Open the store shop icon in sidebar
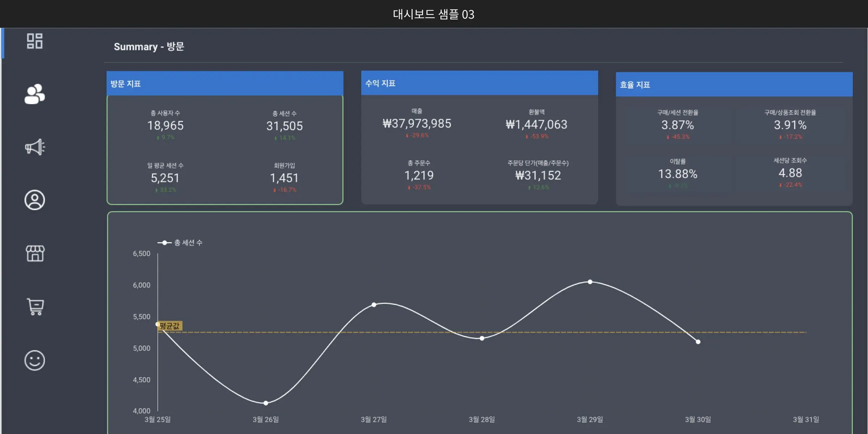 point(35,253)
